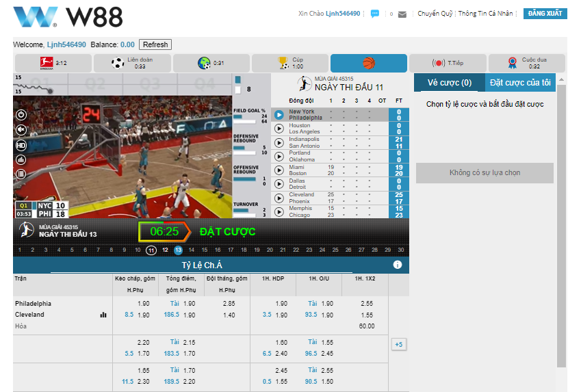Select the basketball sport tab
568x392 pixels.
pyautogui.click(x=369, y=64)
